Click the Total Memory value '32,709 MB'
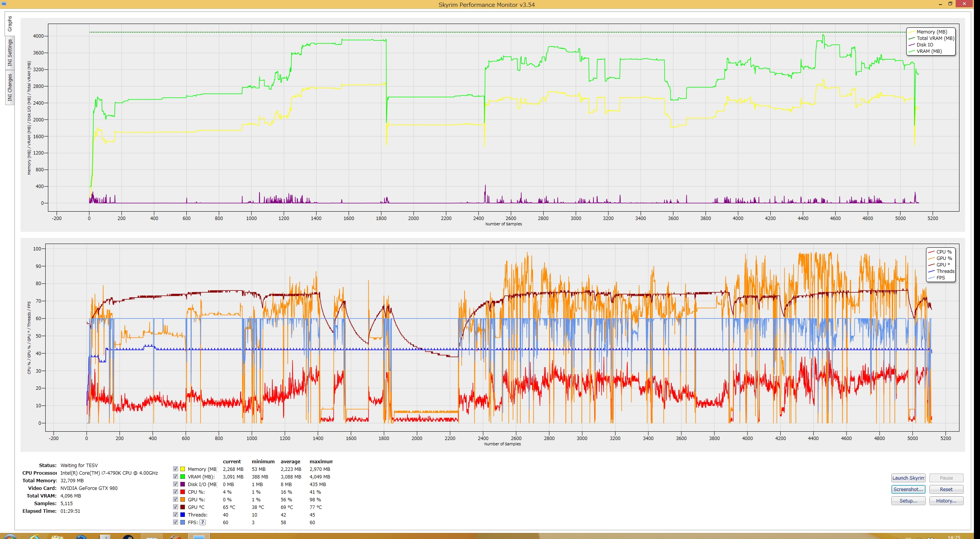This screenshot has height=539, width=980. point(72,481)
